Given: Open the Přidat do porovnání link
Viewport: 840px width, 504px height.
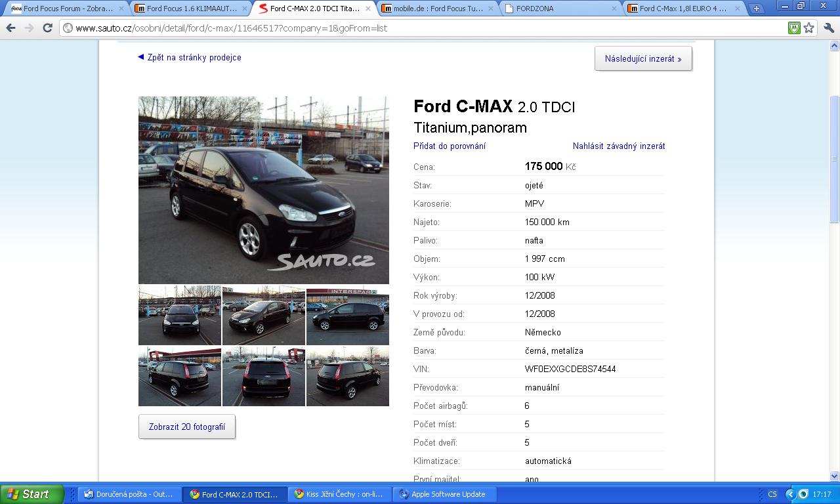Looking at the screenshot, I should (450, 146).
